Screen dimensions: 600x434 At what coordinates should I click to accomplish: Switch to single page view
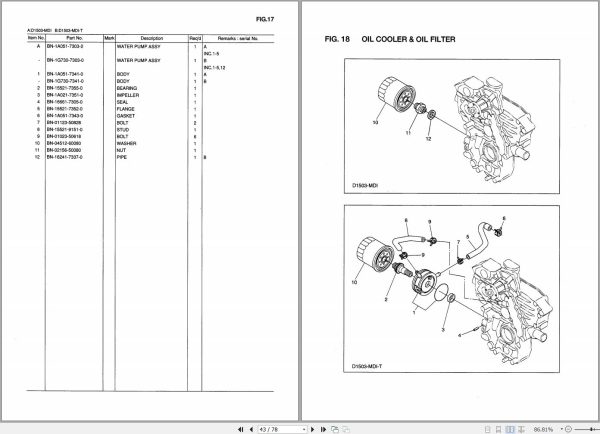pyautogui.click(x=488, y=429)
